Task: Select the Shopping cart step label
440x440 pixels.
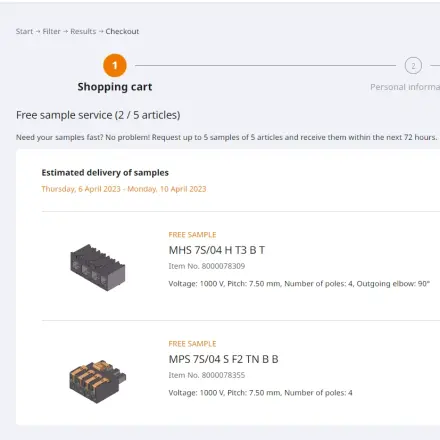Action: click(x=115, y=87)
